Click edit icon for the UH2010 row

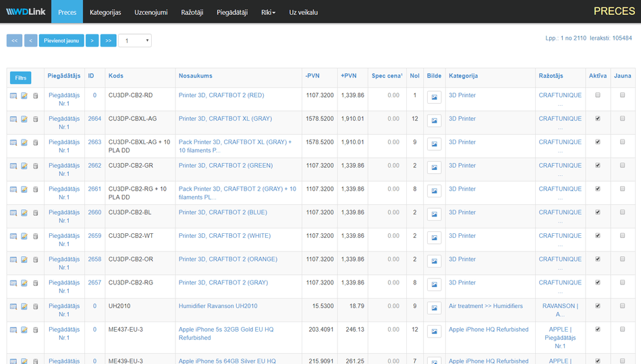[24, 307]
